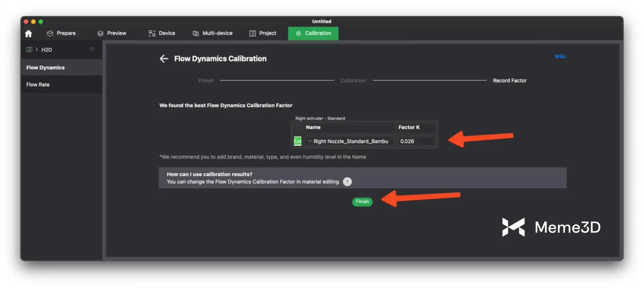Click the Home icon
The image size is (644, 288).
pos(29,34)
